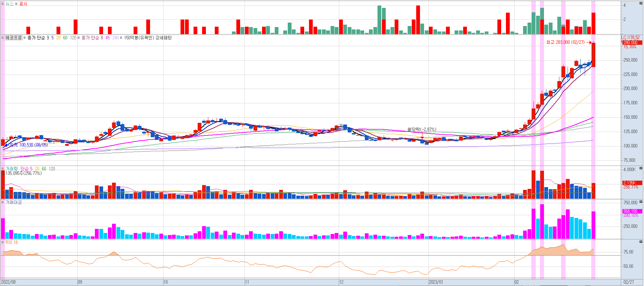Click the green 60 in the volume legend

click(x=44, y=169)
